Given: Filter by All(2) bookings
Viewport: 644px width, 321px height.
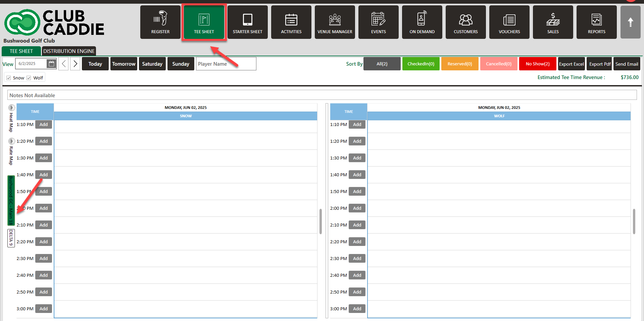Looking at the screenshot, I should click(x=382, y=64).
